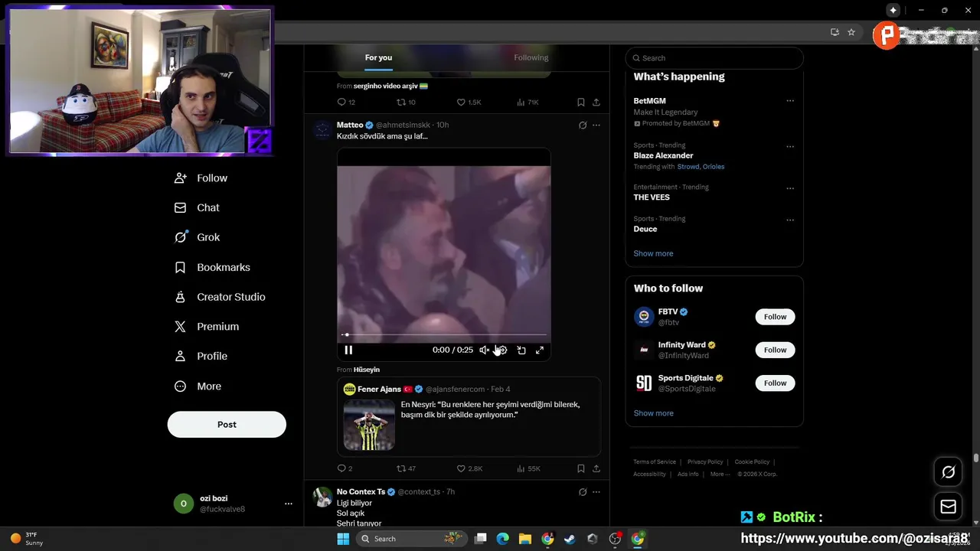Open the Grok icon on No Contex Ts post

coord(583,492)
